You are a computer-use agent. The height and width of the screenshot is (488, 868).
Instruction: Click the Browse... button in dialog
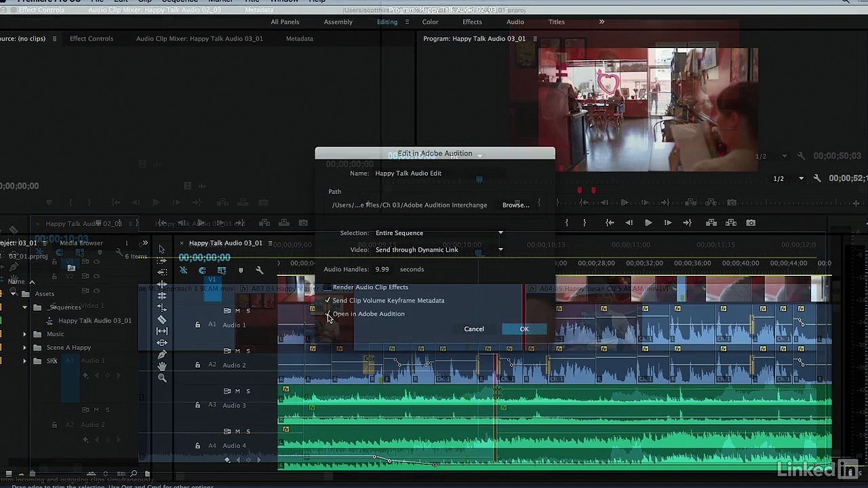tap(516, 205)
